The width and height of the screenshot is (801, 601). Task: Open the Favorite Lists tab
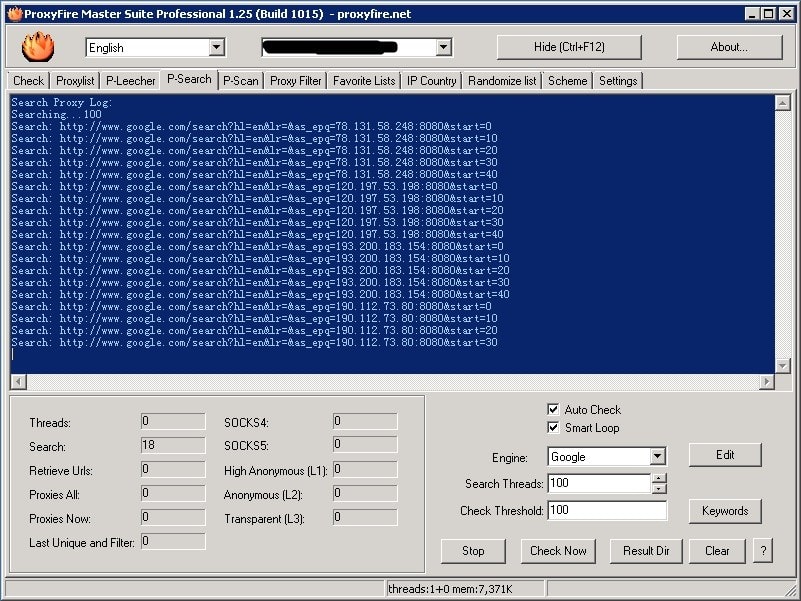point(364,81)
